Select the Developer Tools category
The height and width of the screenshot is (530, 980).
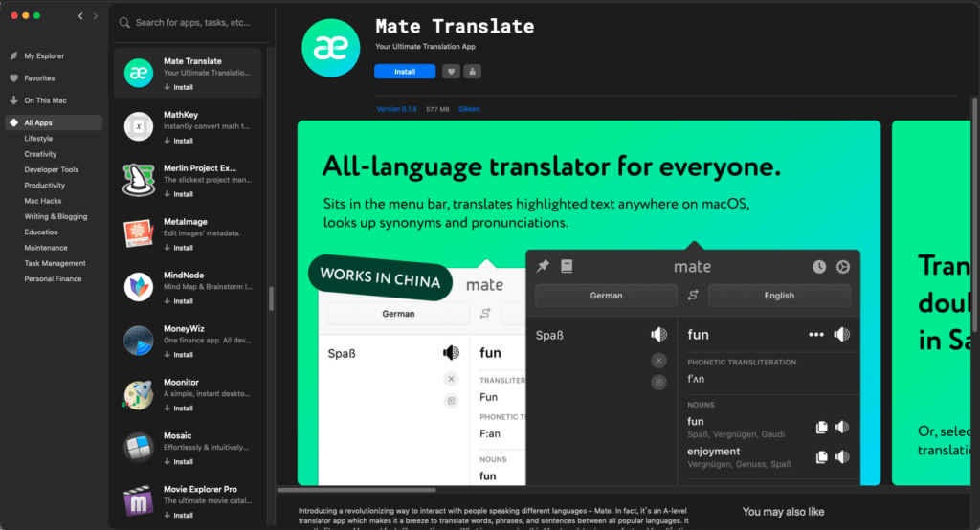pyautogui.click(x=52, y=170)
